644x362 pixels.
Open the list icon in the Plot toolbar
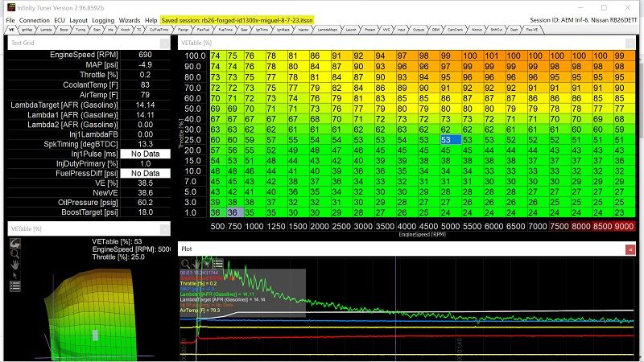click(x=218, y=262)
